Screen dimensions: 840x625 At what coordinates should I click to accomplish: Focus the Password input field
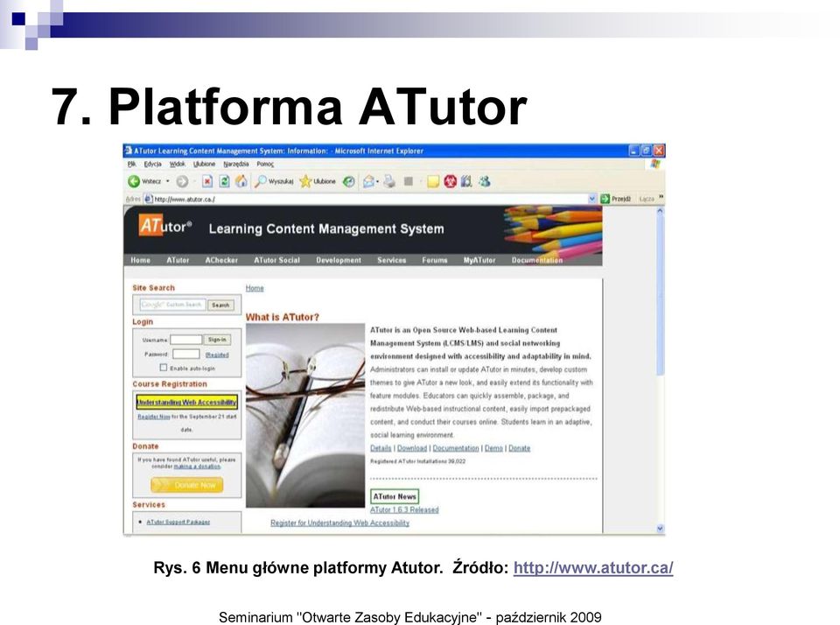(x=185, y=355)
